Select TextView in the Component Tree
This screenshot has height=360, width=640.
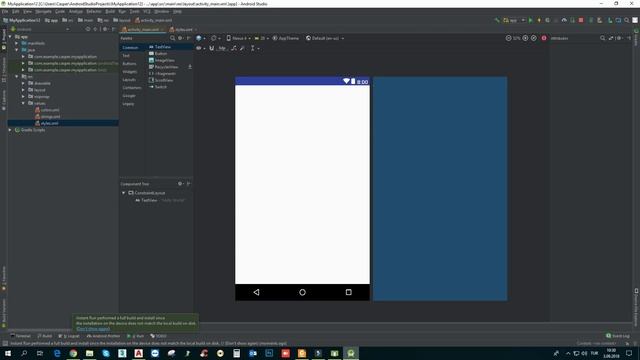click(149, 200)
